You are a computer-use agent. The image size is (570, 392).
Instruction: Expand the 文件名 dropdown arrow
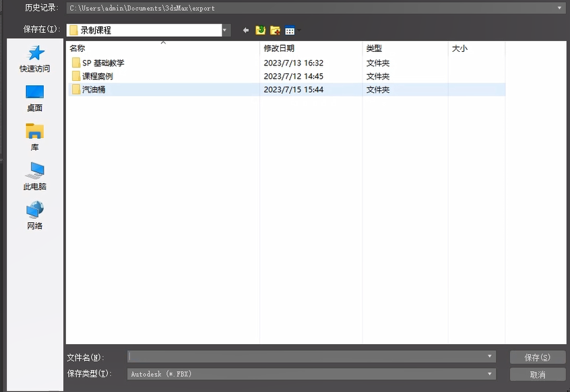pyautogui.click(x=490, y=356)
